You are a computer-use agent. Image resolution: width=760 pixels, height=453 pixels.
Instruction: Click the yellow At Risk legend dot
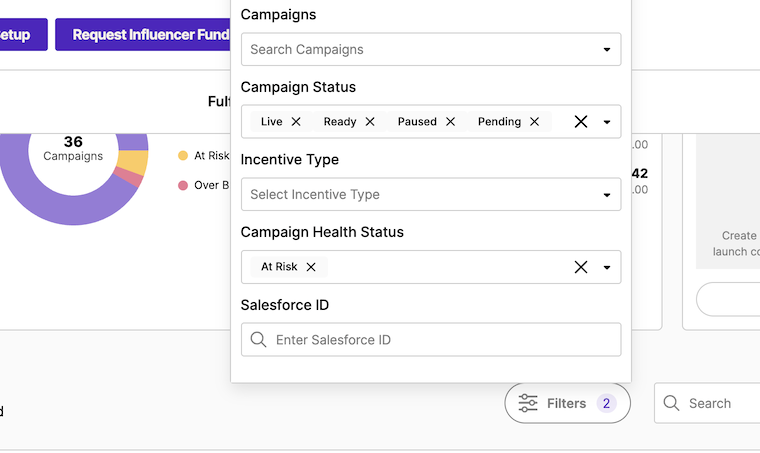click(x=183, y=156)
